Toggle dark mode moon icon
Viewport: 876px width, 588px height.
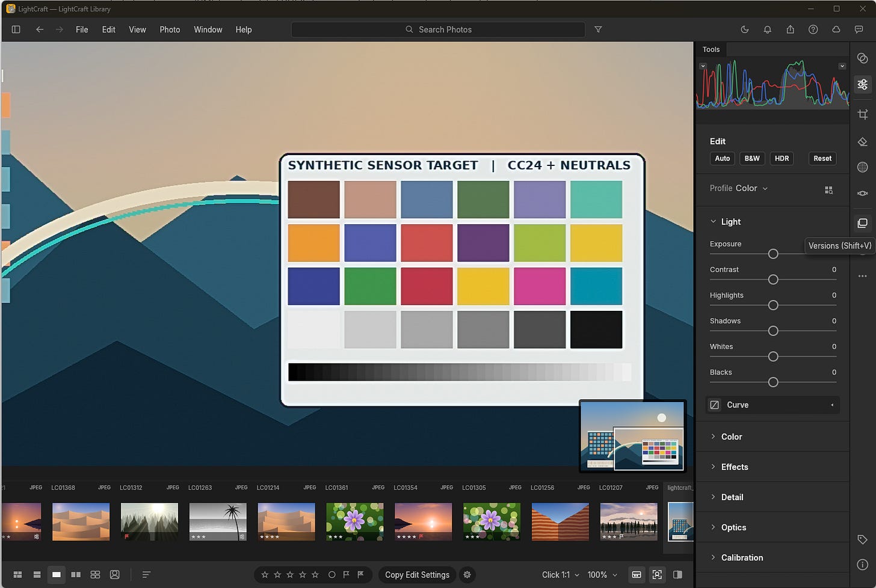[x=744, y=29]
